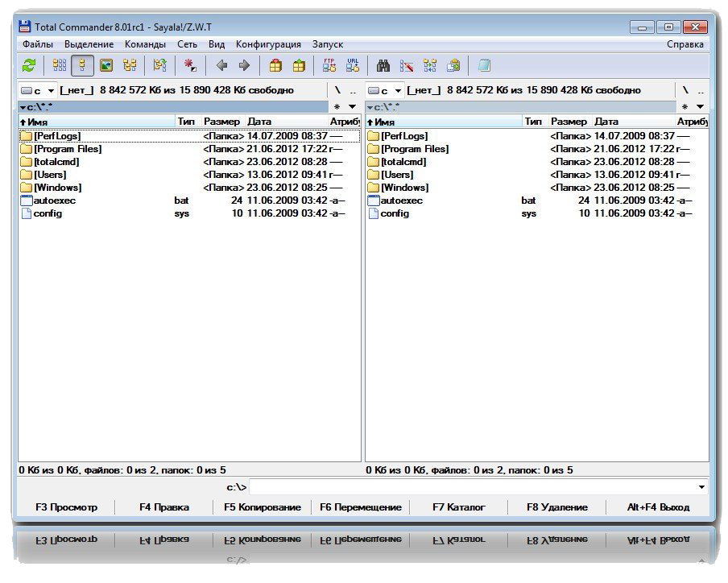The image size is (728, 583).
Task: Select [Users] folder in right panel
Action: (x=536, y=175)
